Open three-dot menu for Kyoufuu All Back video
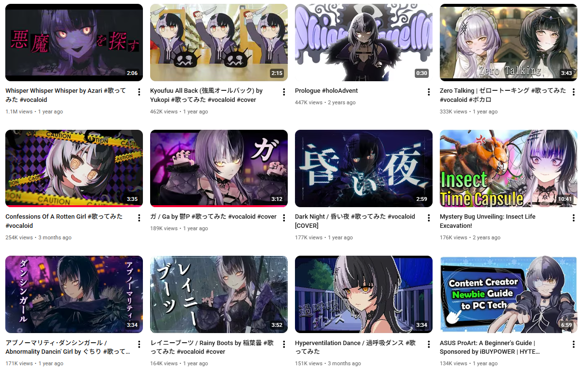The width and height of the screenshot is (588, 372). coord(284,92)
